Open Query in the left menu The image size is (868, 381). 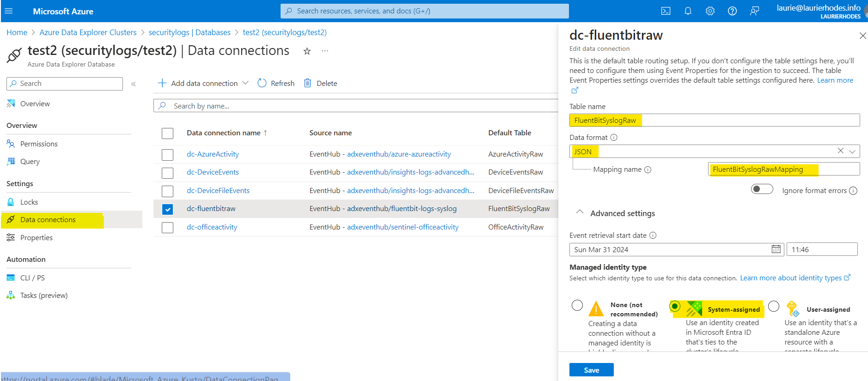(x=30, y=162)
